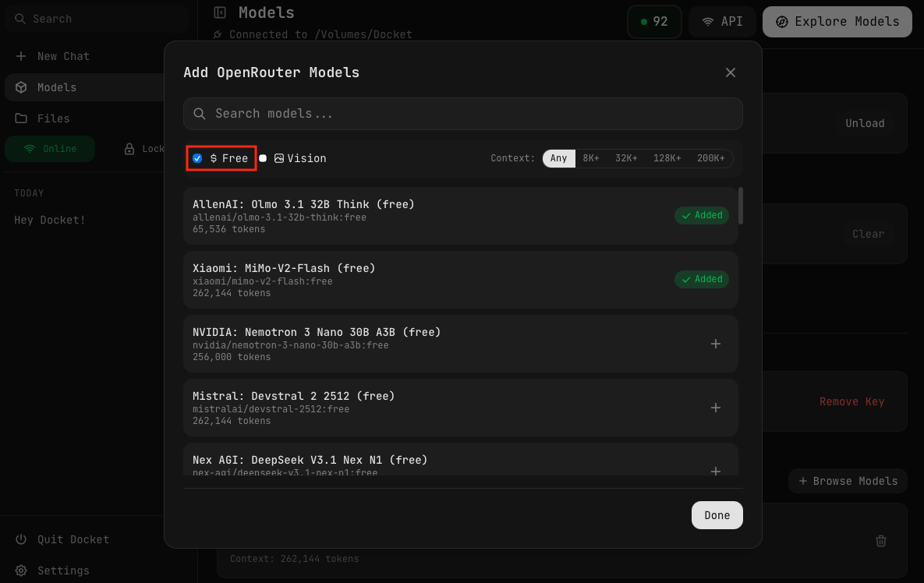Select 128K+ context filter
Viewport: 924px width, 583px height.
tap(667, 158)
